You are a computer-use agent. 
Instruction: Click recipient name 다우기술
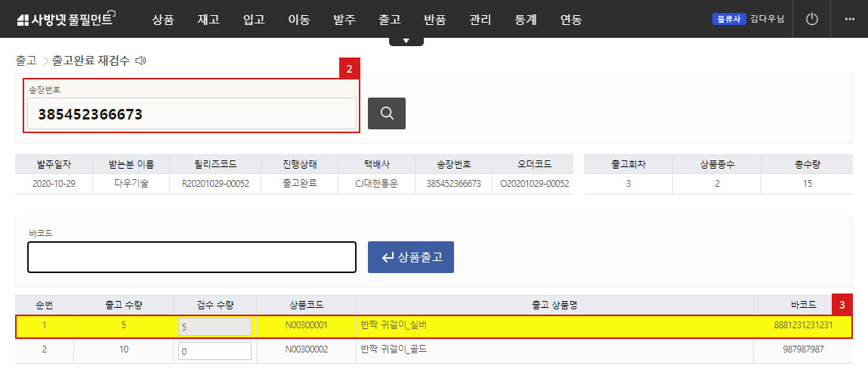[x=131, y=183]
